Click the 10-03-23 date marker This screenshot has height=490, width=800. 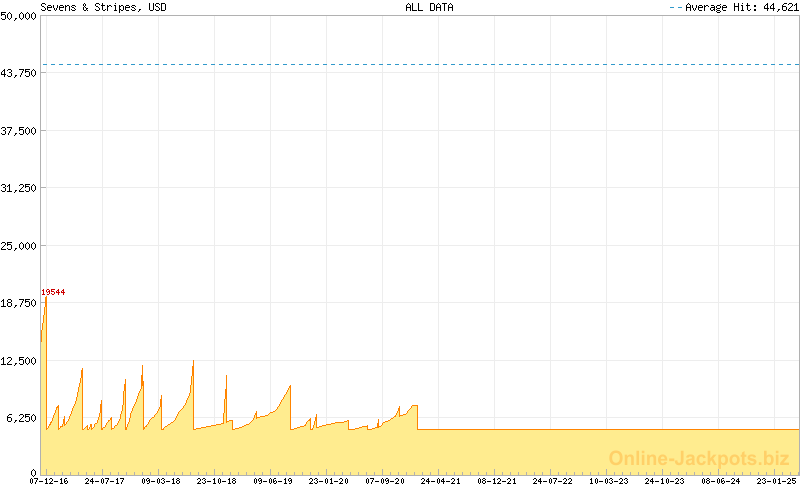pyautogui.click(x=607, y=481)
